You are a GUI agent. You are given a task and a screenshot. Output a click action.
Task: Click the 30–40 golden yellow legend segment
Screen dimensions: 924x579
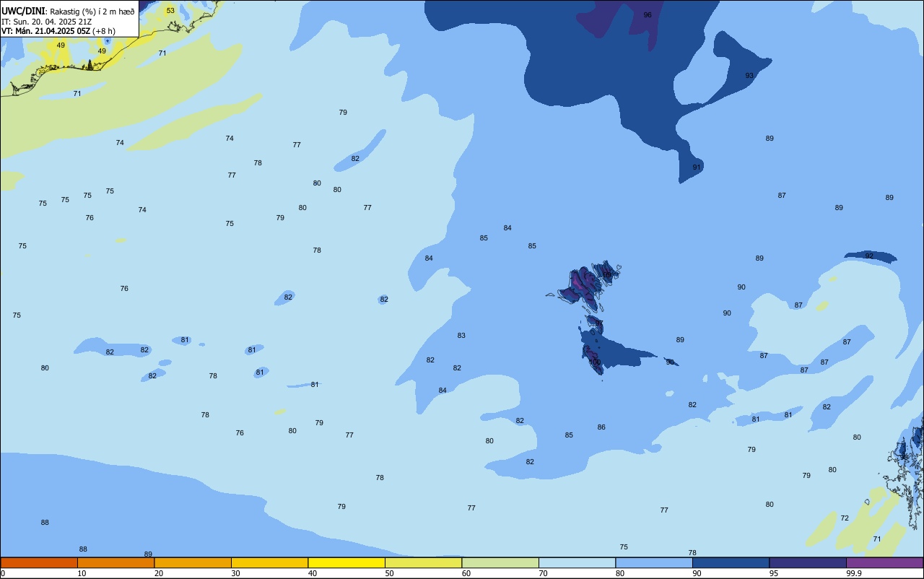pos(269,562)
